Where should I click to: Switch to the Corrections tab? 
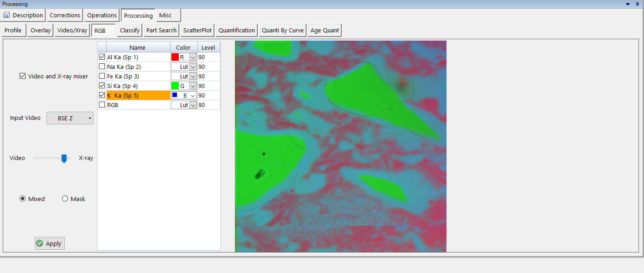(65, 15)
